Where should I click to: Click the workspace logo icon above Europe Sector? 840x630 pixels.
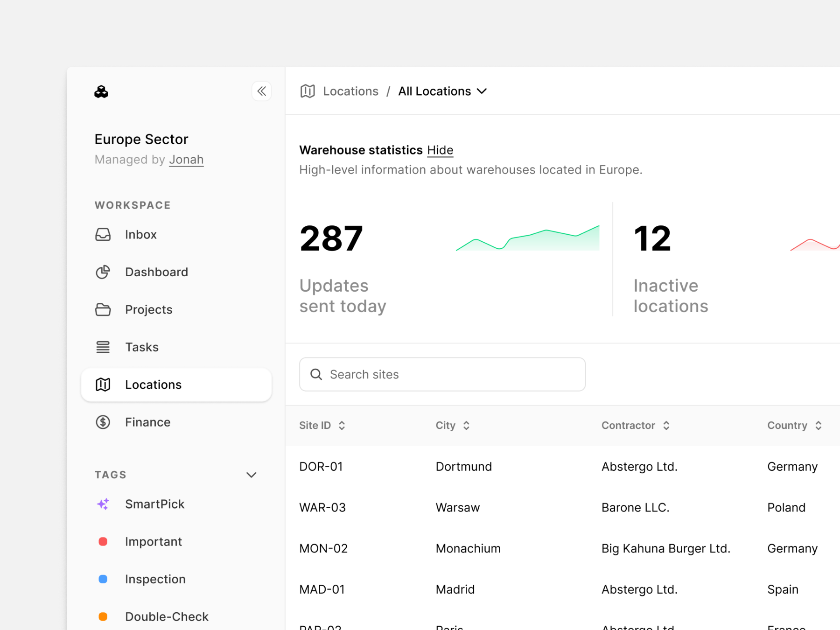tap(101, 91)
